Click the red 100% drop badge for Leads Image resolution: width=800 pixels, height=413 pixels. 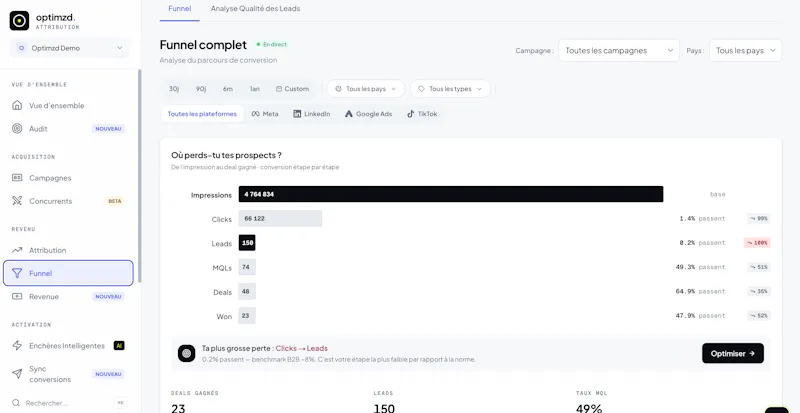(x=757, y=243)
